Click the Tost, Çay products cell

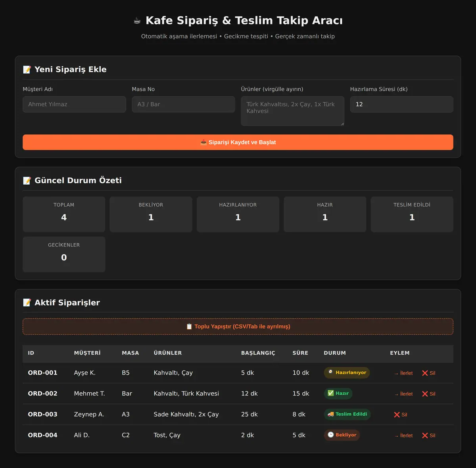[167, 435]
